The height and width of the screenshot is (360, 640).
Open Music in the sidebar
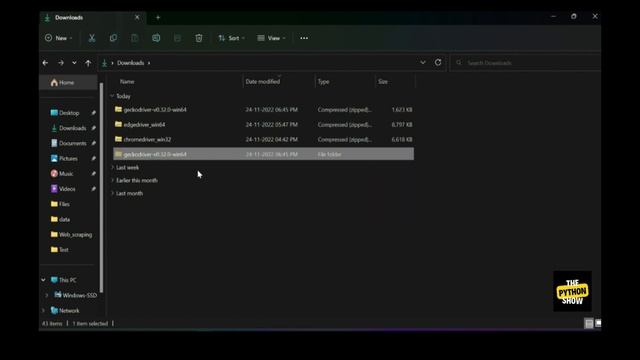pyautogui.click(x=66, y=173)
